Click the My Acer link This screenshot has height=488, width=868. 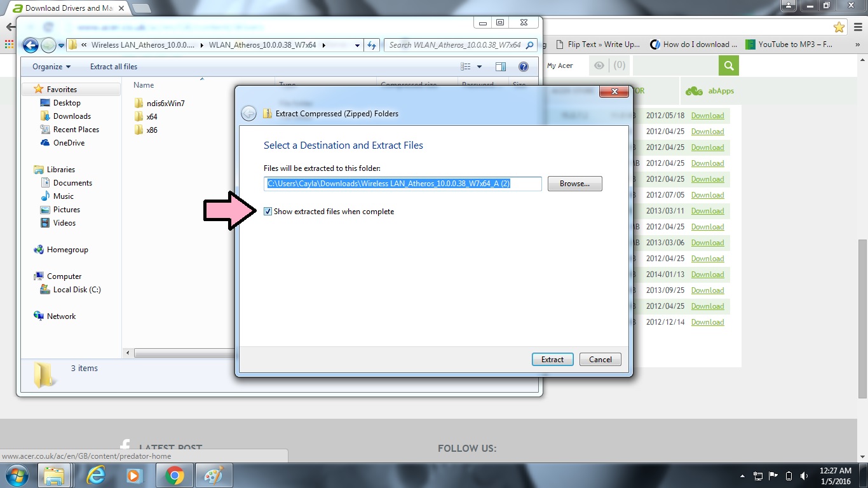pos(560,65)
